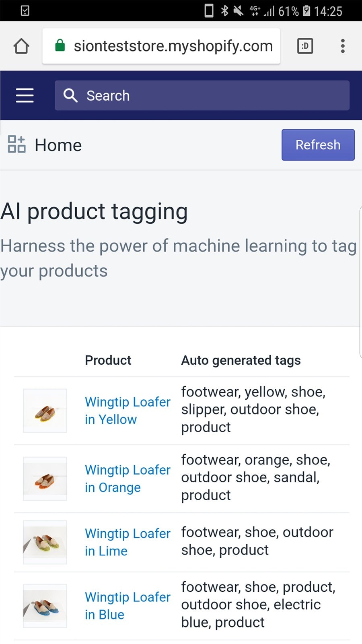Click the dashboard grid icon beside Home
The image size is (362, 644).
tap(16, 144)
